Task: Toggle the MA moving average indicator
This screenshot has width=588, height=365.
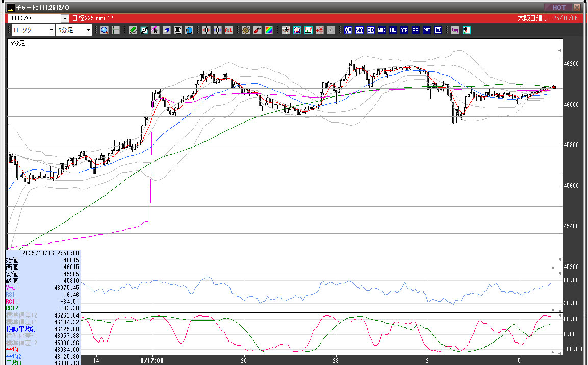Action: click(360, 30)
